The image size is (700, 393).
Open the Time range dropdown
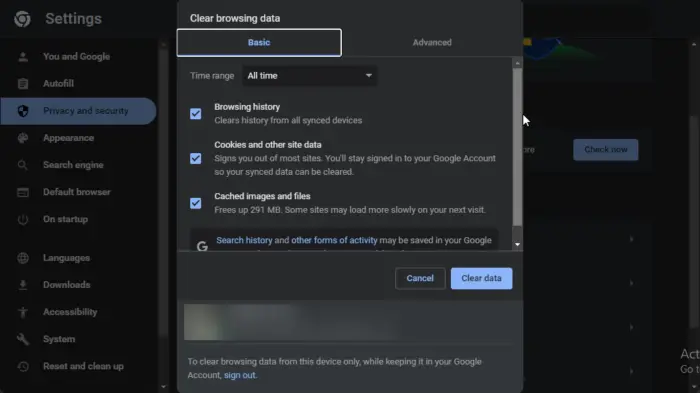309,76
